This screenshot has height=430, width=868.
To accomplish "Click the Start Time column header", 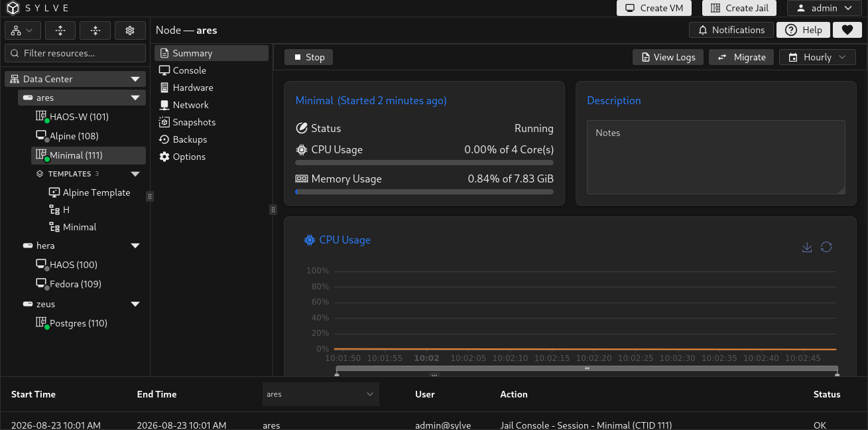I will pyautogui.click(x=33, y=394).
